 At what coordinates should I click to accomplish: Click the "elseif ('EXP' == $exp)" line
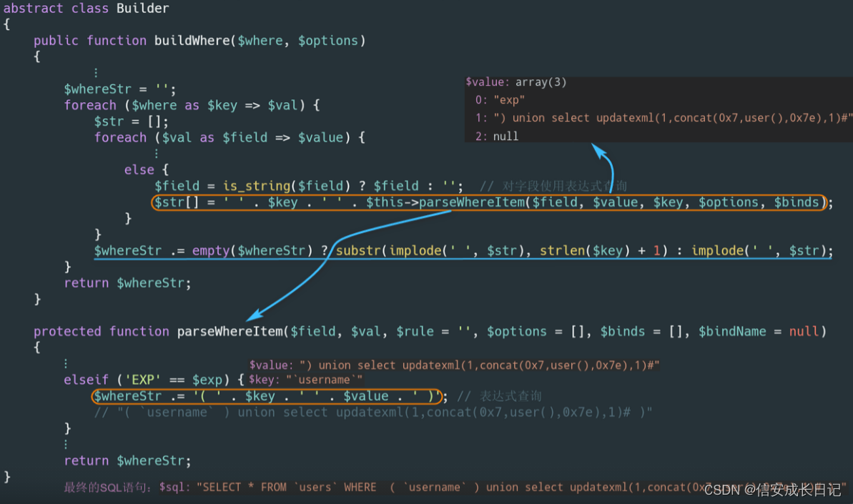tap(154, 380)
